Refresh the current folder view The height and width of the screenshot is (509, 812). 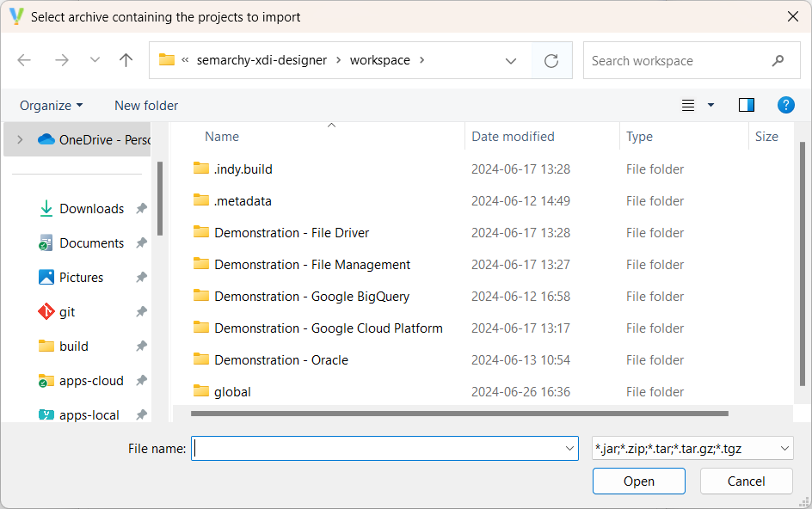pos(551,60)
